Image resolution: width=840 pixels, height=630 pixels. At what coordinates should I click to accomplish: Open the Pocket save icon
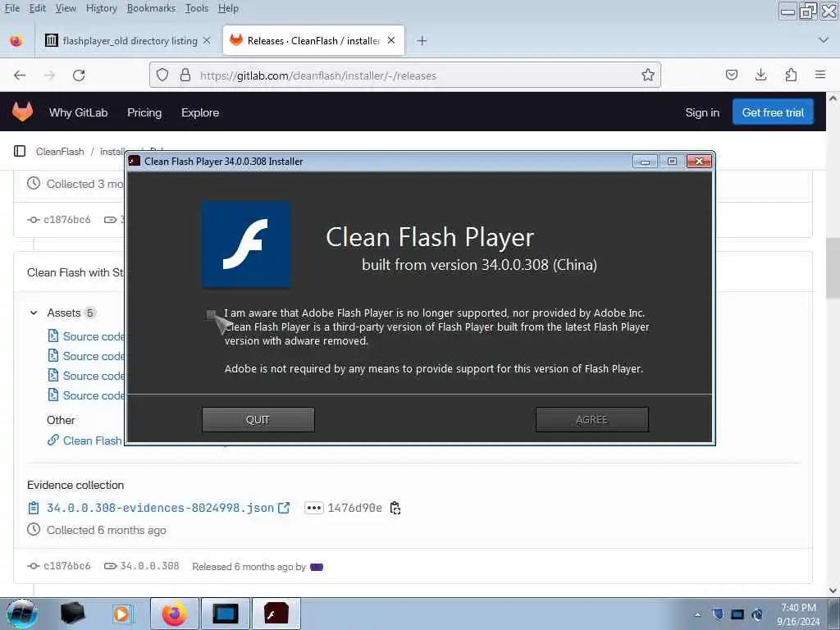pyautogui.click(x=732, y=75)
